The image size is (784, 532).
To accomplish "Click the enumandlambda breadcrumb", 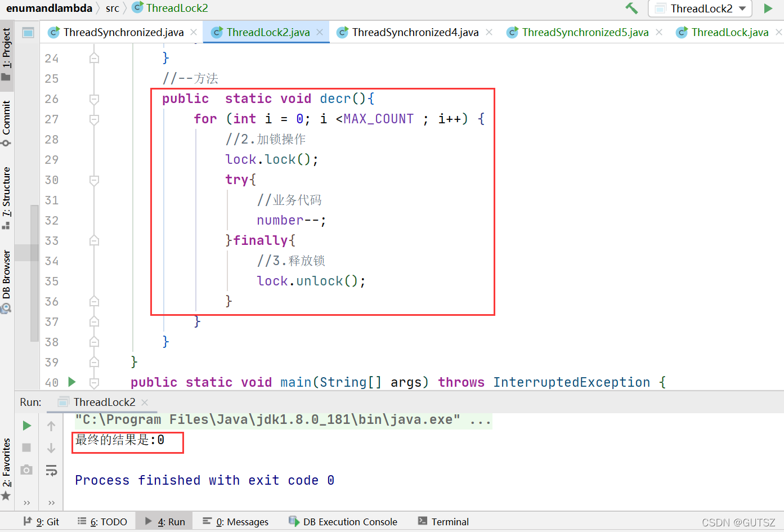I will pyautogui.click(x=49, y=8).
